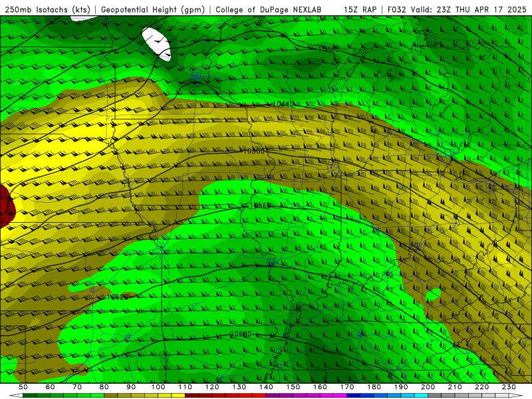Viewport: 532px width, 399px height.
Task: Select the dark blue swatch beginning at 170
Action: click(354, 396)
